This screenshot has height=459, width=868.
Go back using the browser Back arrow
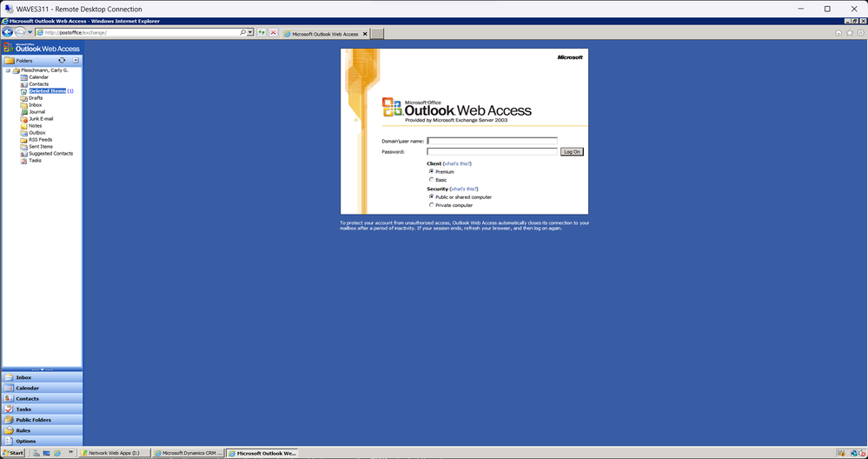[x=8, y=33]
